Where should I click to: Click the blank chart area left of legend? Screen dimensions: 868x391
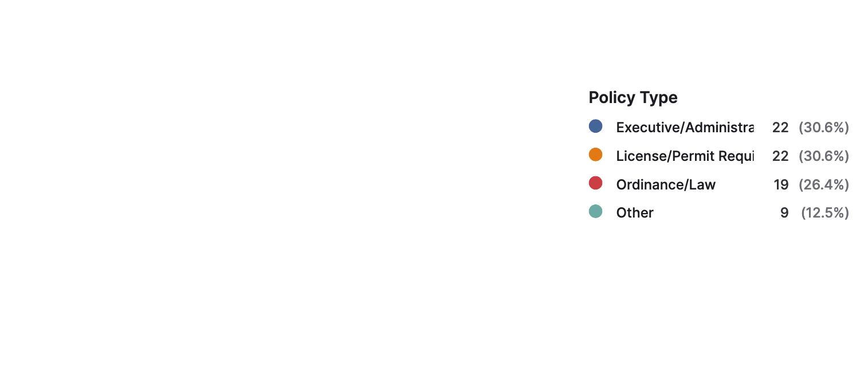click(286, 195)
